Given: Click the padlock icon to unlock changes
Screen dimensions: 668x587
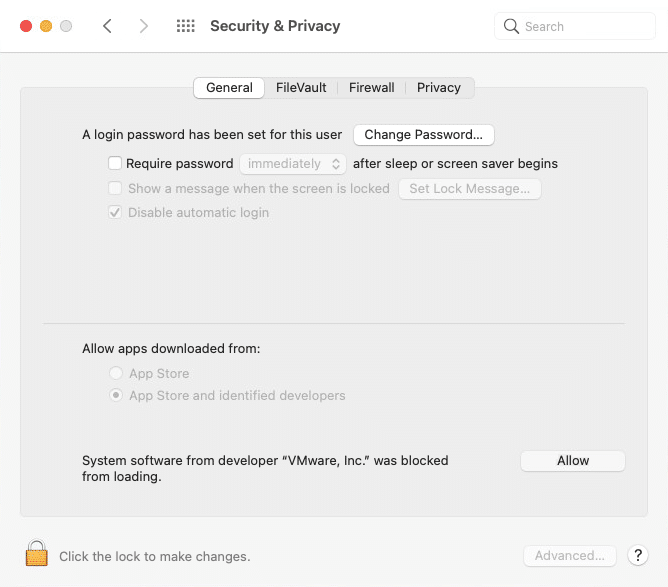Looking at the screenshot, I should pos(37,553).
